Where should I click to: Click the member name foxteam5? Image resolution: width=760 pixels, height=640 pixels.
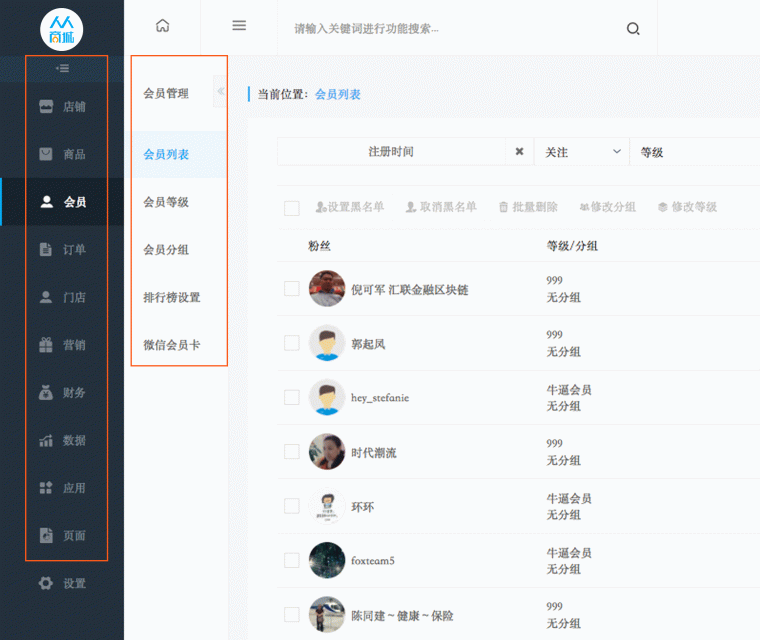tap(373, 560)
